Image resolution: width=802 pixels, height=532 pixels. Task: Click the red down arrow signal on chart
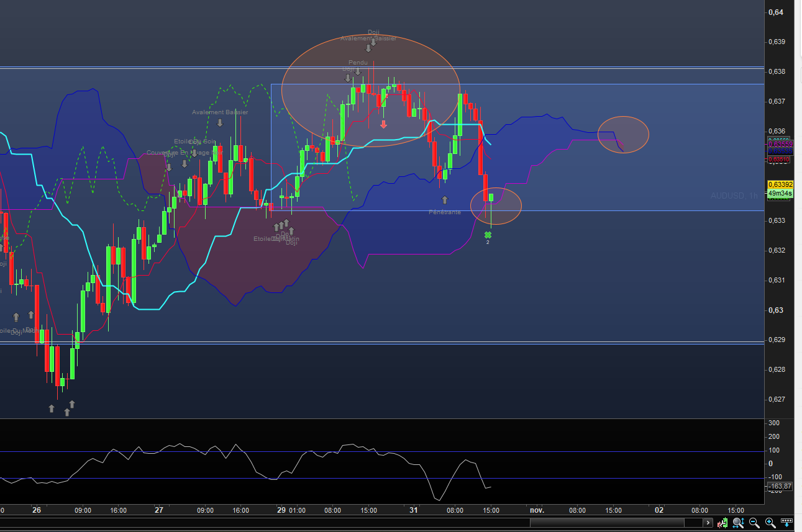pos(384,124)
